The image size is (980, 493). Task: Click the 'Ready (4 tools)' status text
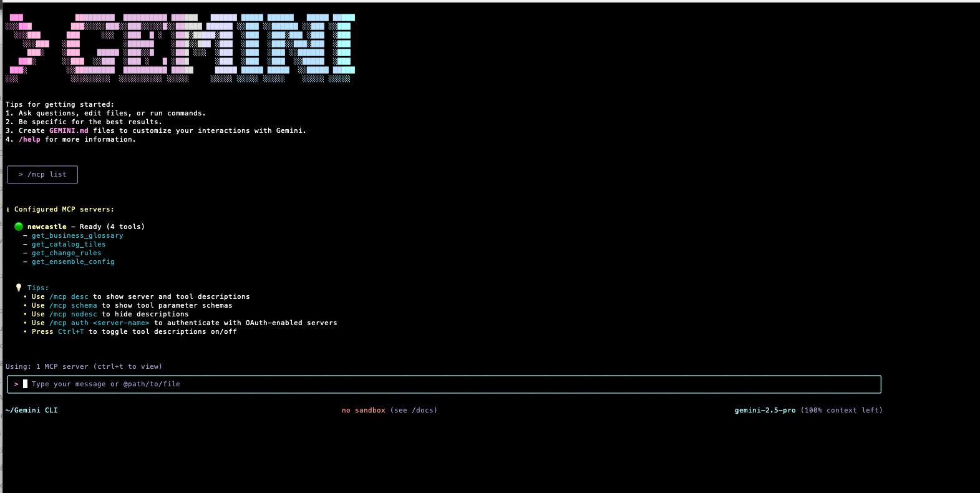(112, 227)
